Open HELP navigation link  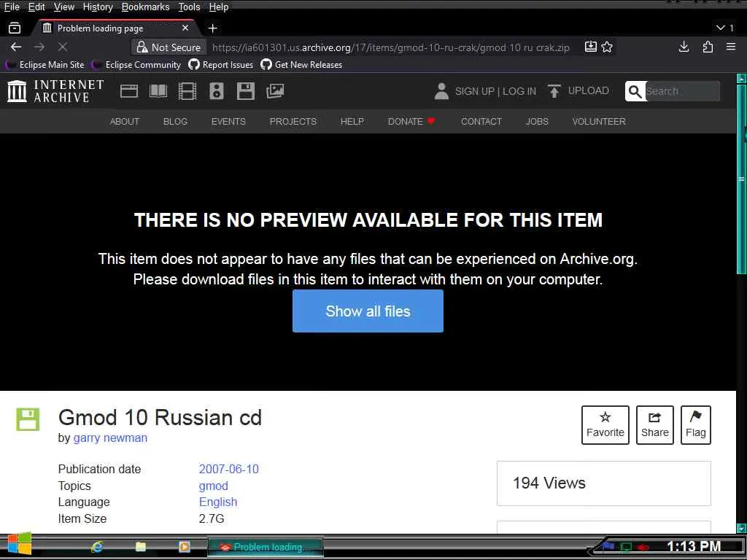[352, 122]
